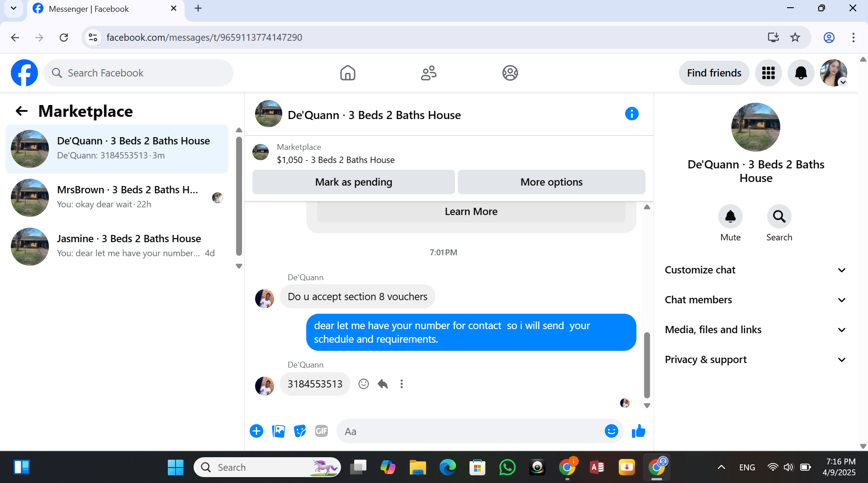Choose a sticker for the message

[300, 431]
